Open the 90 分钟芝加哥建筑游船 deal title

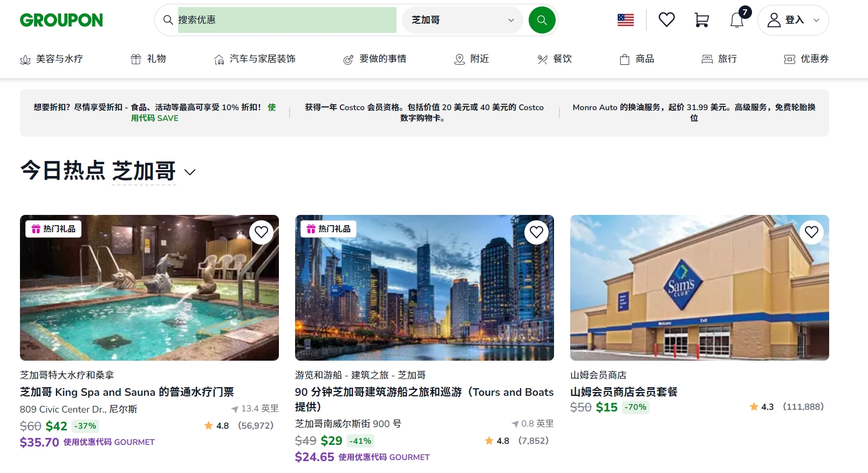[425, 399]
